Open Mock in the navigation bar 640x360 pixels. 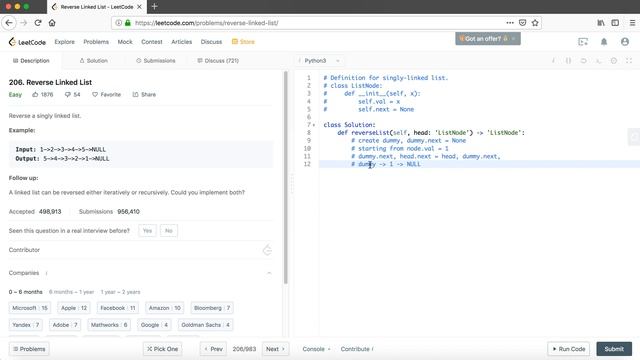pyautogui.click(x=125, y=42)
